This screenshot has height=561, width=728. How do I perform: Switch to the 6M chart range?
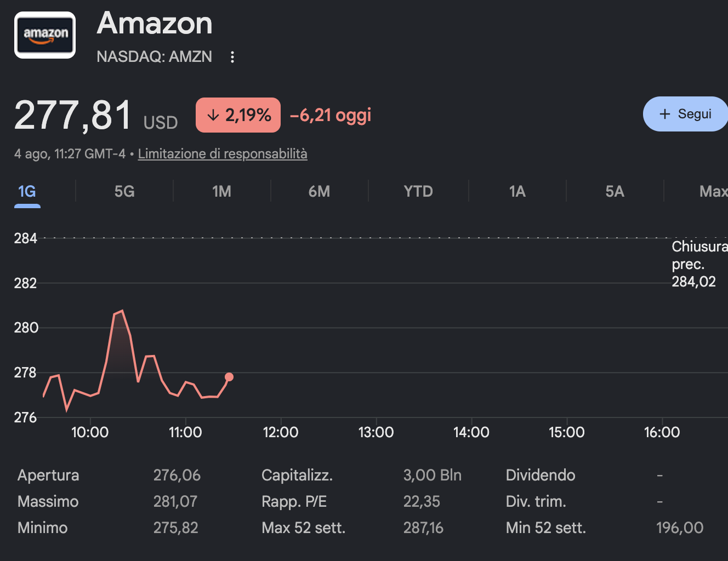pyautogui.click(x=319, y=191)
